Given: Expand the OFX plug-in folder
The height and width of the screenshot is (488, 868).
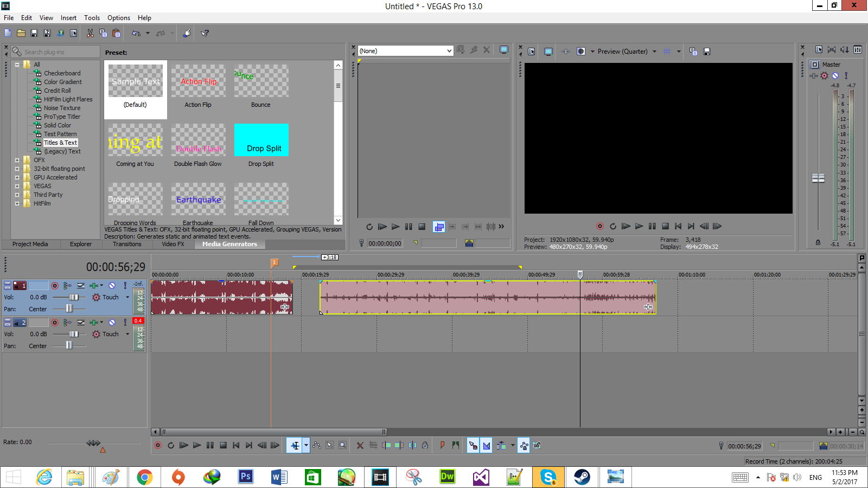Looking at the screenshot, I should click(17, 160).
